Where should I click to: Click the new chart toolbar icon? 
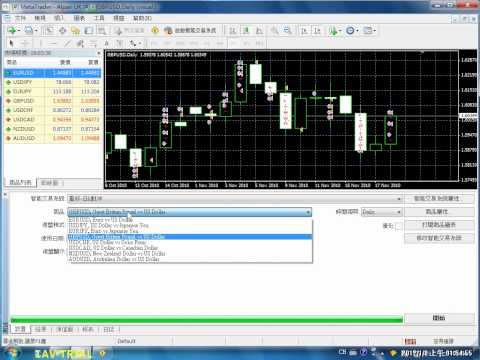[x=13, y=31]
